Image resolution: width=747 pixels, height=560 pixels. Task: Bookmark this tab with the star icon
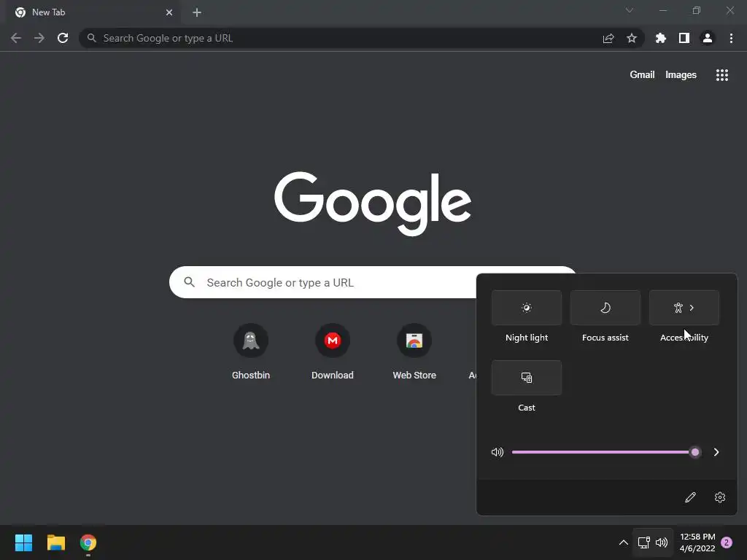632,38
